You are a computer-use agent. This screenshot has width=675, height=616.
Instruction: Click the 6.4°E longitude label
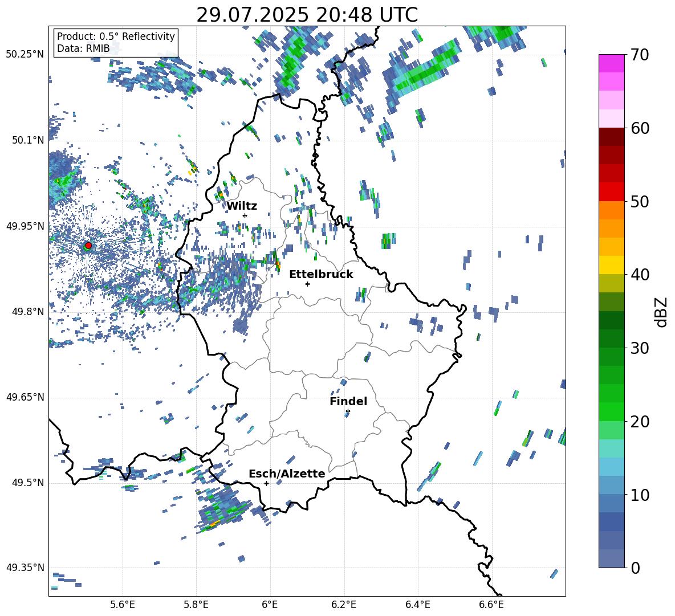click(417, 605)
